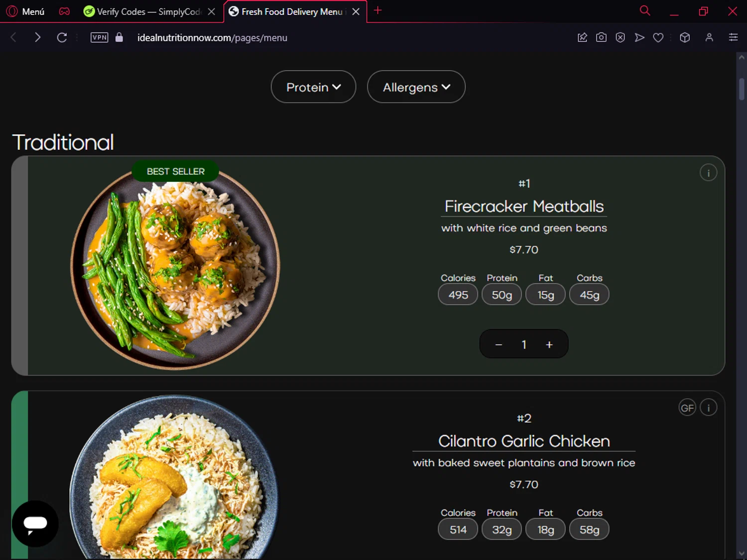Click the 18g fat pill
747x560 pixels.
click(x=546, y=530)
